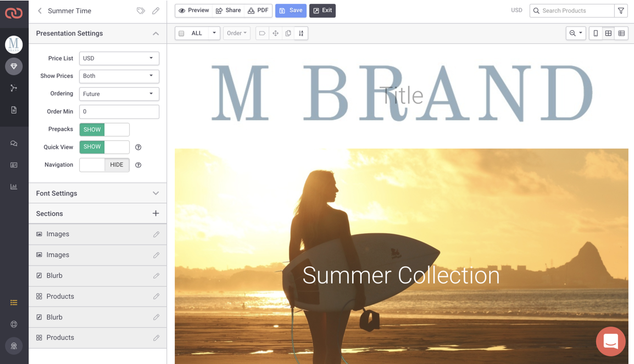Open the diamond products icon in sidebar

[14, 66]
